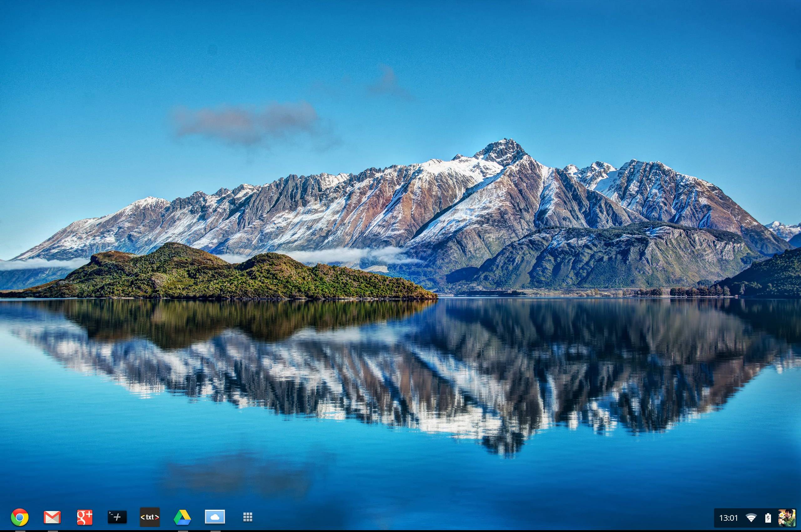
Task: Open the apps grid launcher
Action: coord(248,517)
